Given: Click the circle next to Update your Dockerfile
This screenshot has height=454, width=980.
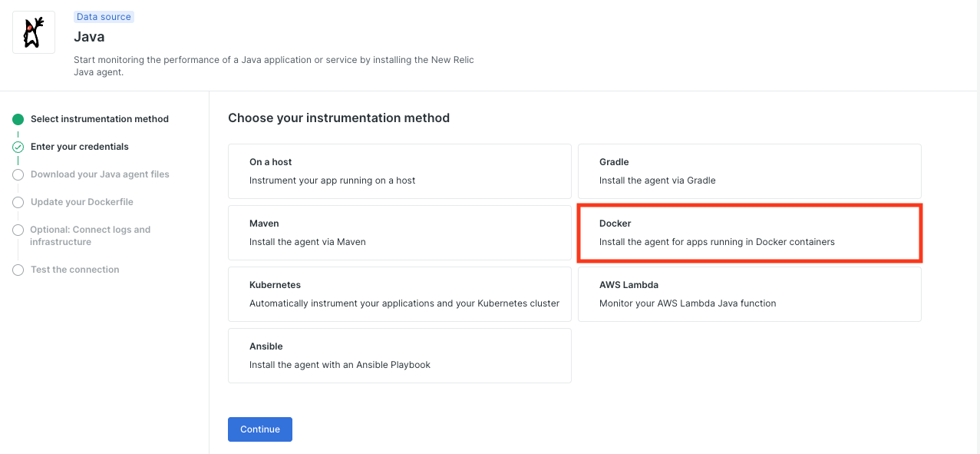Looking at the screenshot, I should click(18, 202).
